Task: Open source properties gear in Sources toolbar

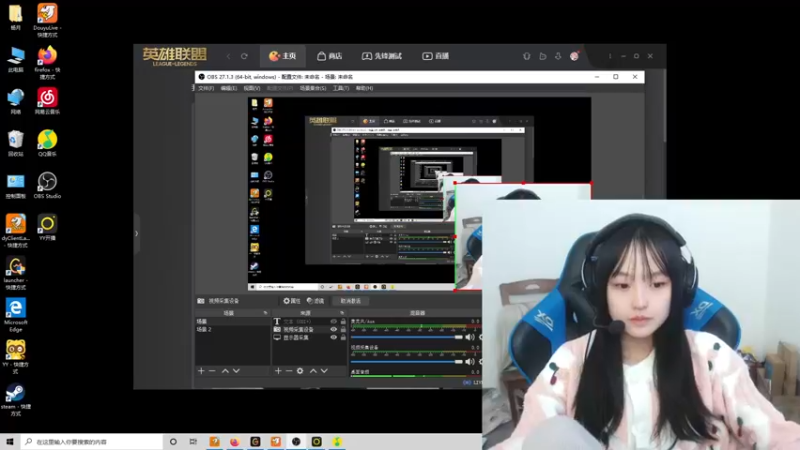Action: [300, 371]
